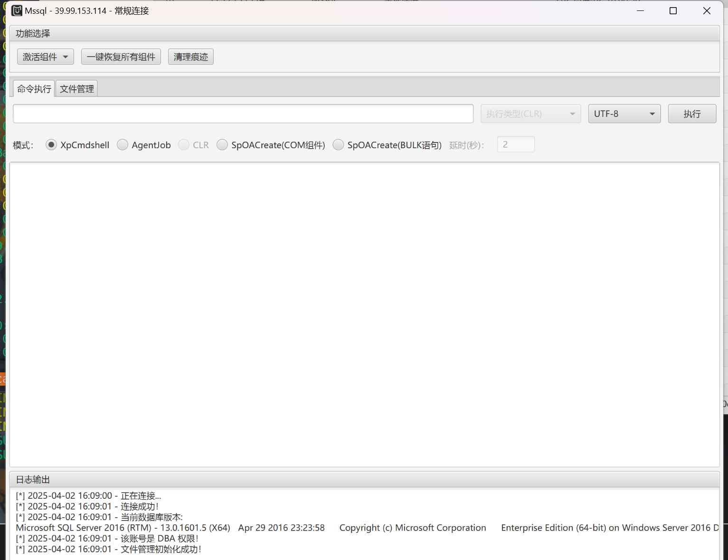Focus the command input text field
The height and width of the screenshot is (560, 728).
pyautogui.click(x=243, y=114)
